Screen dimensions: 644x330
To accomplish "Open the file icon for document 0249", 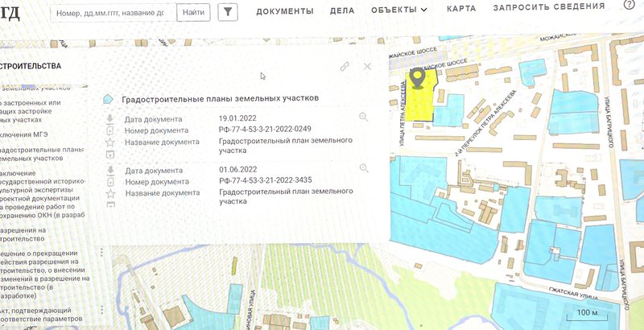I will (x=110, y=130).
